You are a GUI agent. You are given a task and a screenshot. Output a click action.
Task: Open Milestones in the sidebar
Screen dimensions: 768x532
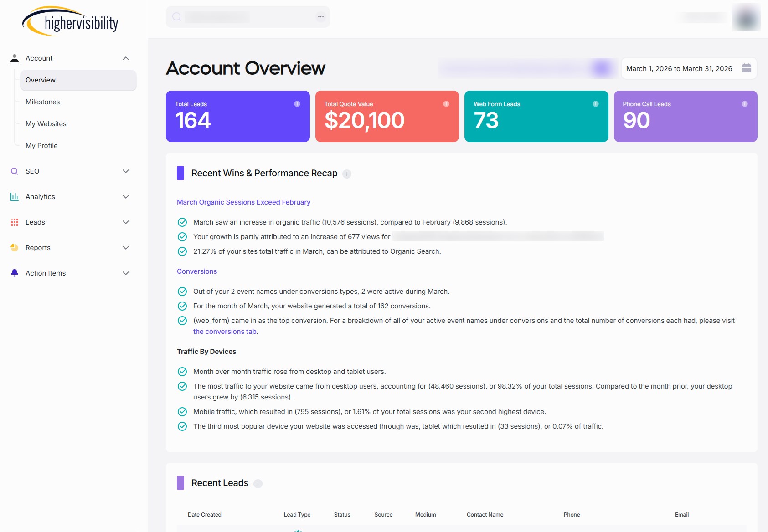[x=43, y=102]
